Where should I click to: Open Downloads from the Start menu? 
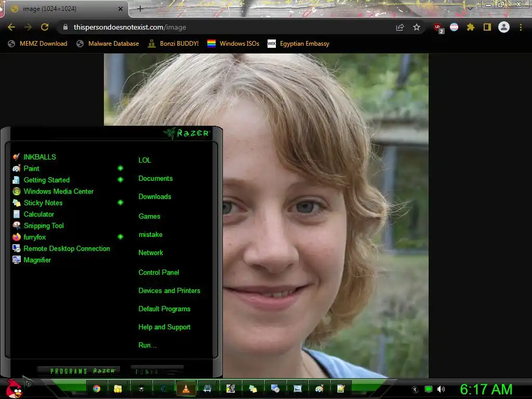pyautogui.click(x=155, y=197)
